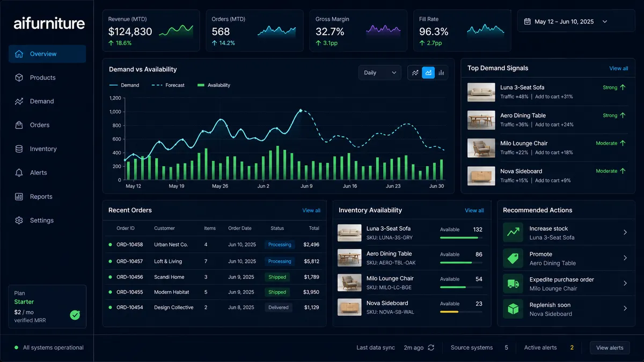Viewport: 644px width, 362px height.
Task: Click the Expedite purchase order truck icon
Action: [513, 284]
